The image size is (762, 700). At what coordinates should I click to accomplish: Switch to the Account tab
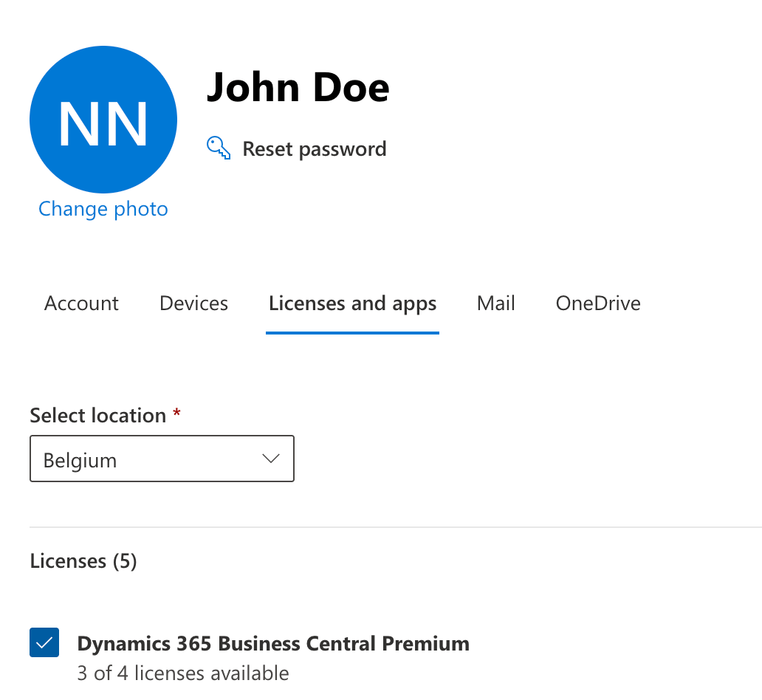pos(81,303)
